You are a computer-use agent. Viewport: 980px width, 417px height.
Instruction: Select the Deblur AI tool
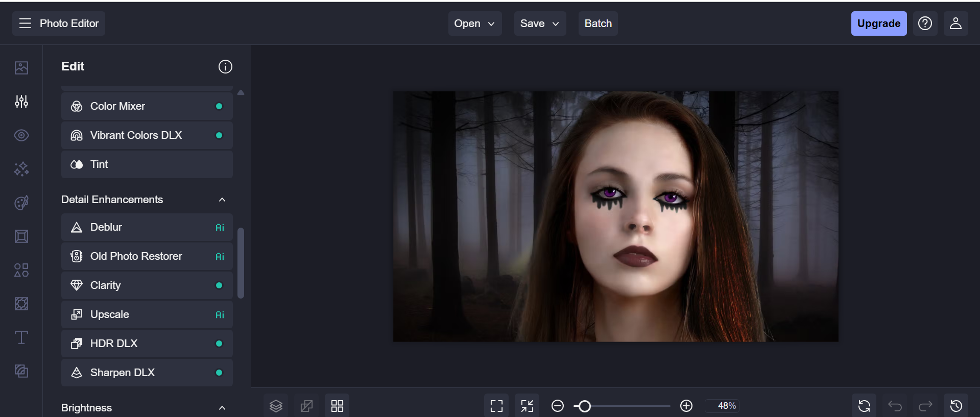tap(147, 227)
